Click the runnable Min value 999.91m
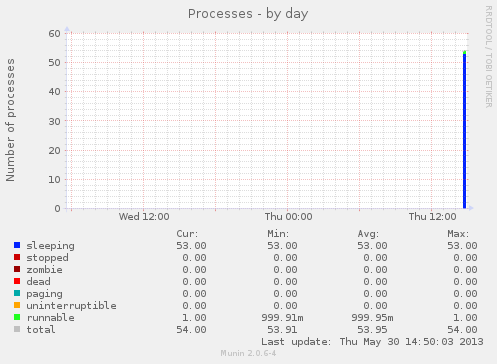 (x=282, y=318)
